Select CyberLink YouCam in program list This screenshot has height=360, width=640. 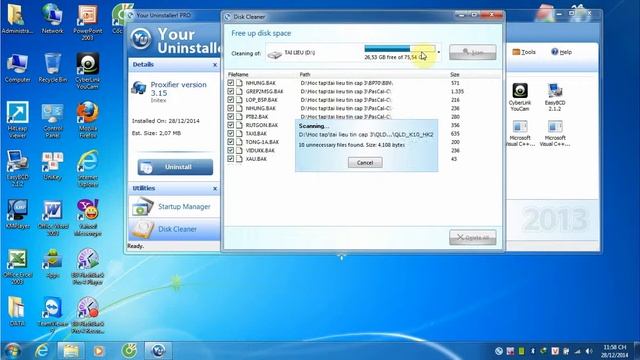coord(520,97)
